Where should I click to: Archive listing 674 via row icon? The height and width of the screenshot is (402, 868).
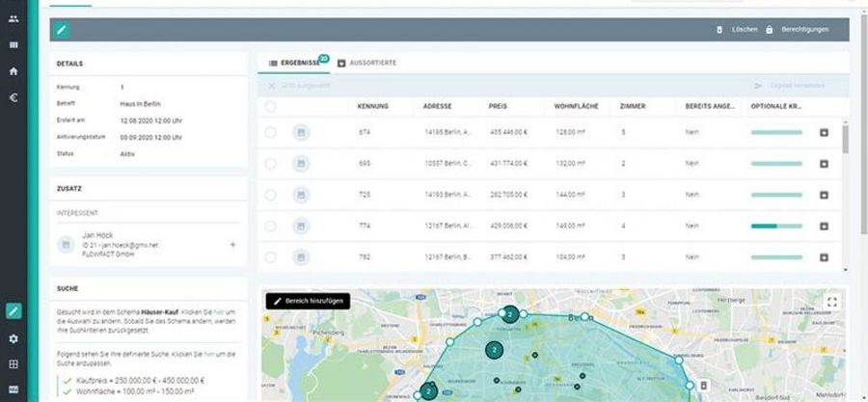(x=824, y=132)
